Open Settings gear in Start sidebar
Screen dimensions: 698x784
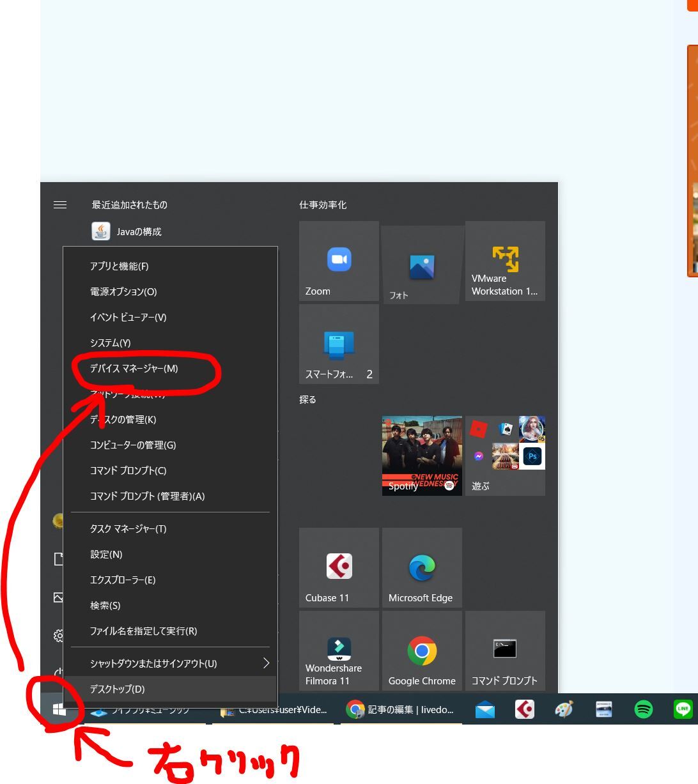click(x=58, y=636)
